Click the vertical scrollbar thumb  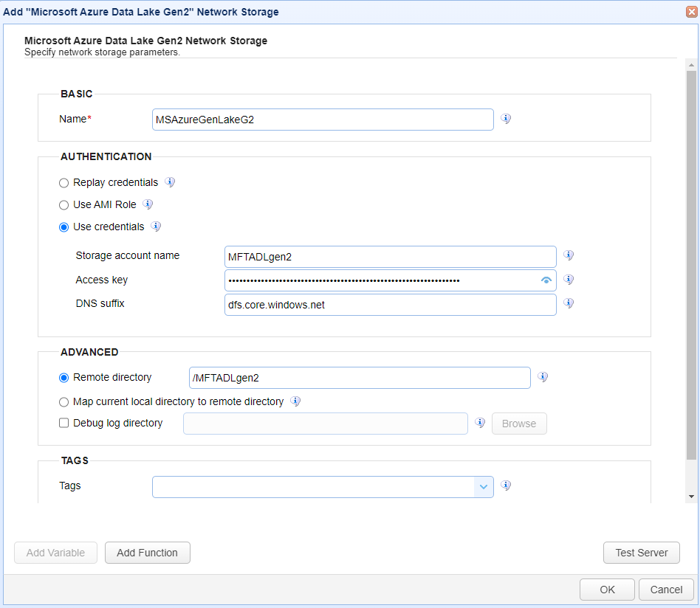coord(691,265)
